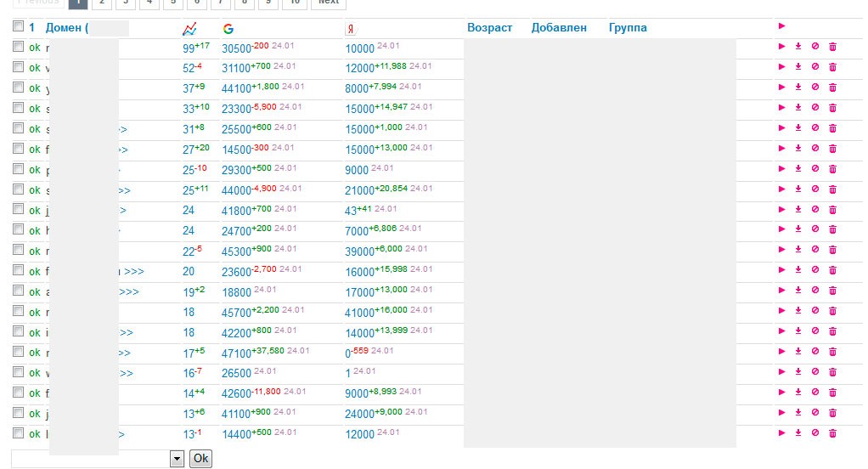868x469 pixels.
Task: Sort the table by Возраст column
Action: (x=489, y=28)
